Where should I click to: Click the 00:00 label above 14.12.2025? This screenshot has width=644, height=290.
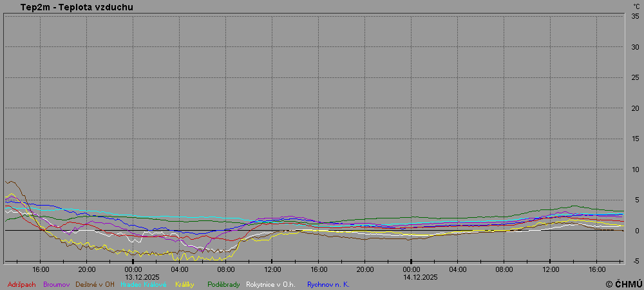pyautogui.click(x=412, y=269)
